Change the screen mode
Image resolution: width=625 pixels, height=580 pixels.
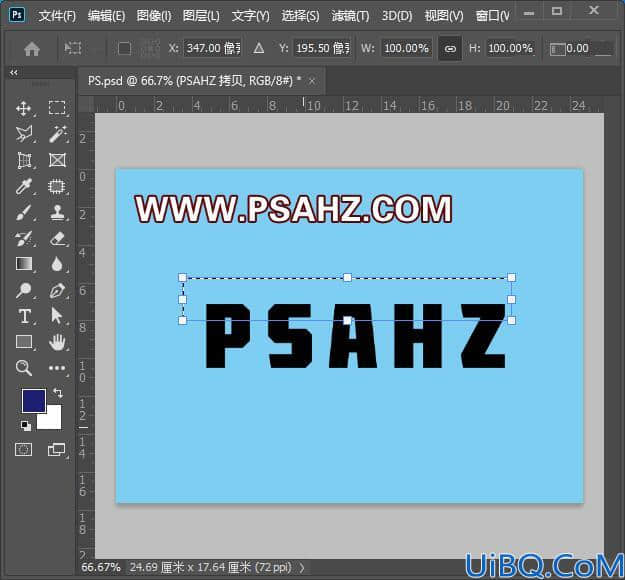pos(57,450)
